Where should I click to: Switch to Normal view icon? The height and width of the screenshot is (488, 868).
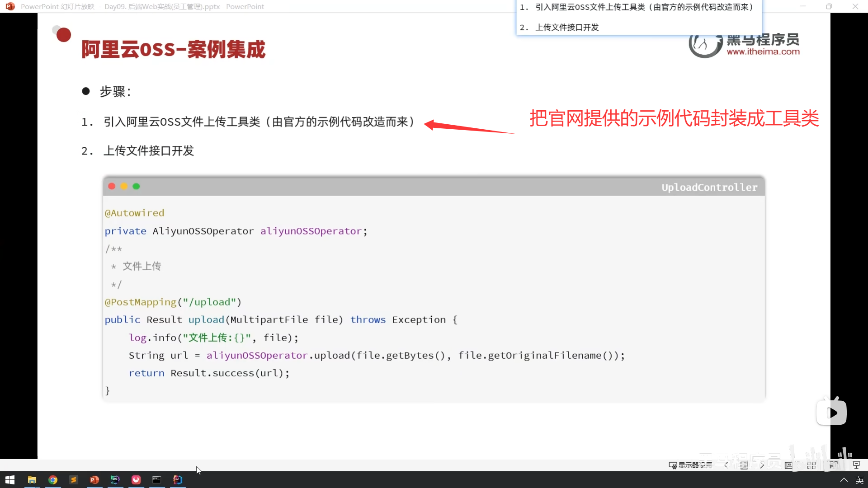(789, 465)
